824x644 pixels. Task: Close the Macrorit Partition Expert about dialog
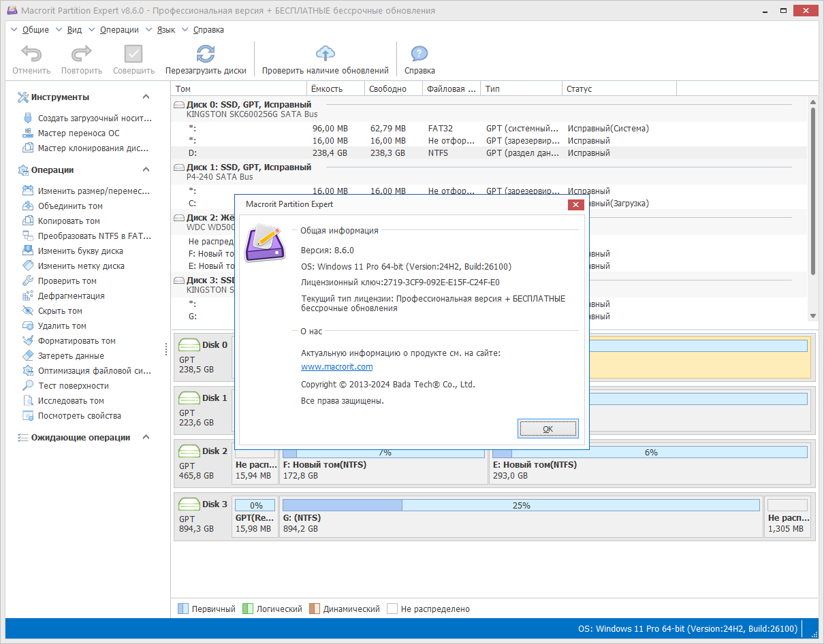click(x=575, y=204)
